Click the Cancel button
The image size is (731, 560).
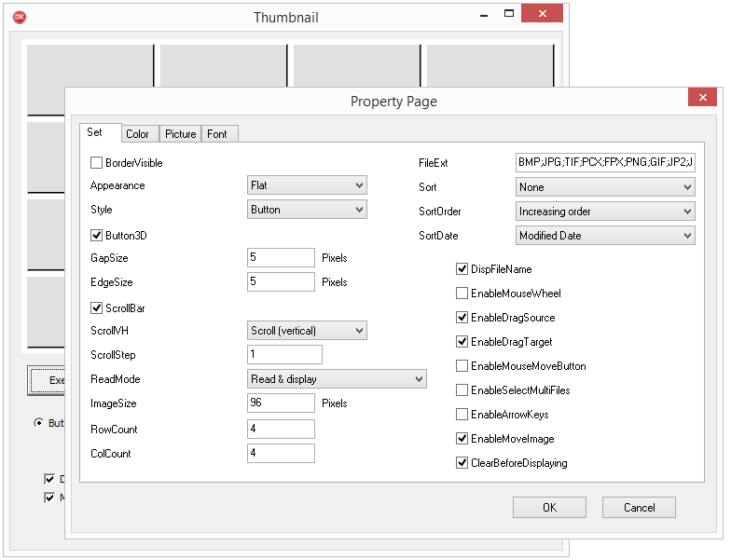click(x=639, y=508)
